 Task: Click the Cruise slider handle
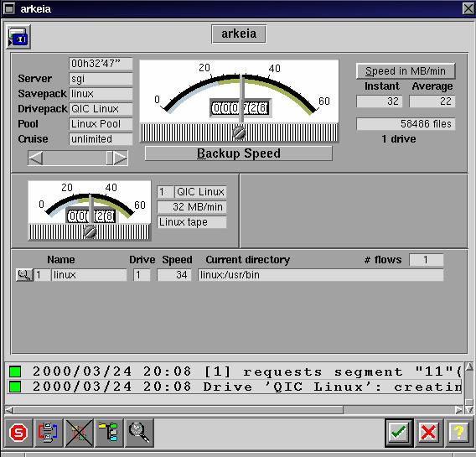pos(109,158)
